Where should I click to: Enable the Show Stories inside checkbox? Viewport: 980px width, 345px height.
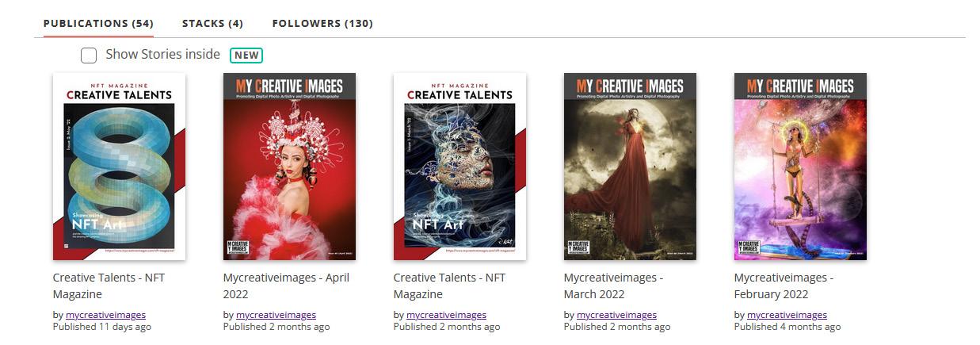(x=89, y=56)
